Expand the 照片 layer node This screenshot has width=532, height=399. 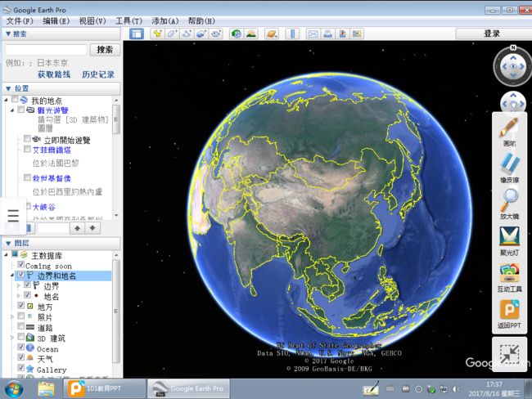coord(12,317)
